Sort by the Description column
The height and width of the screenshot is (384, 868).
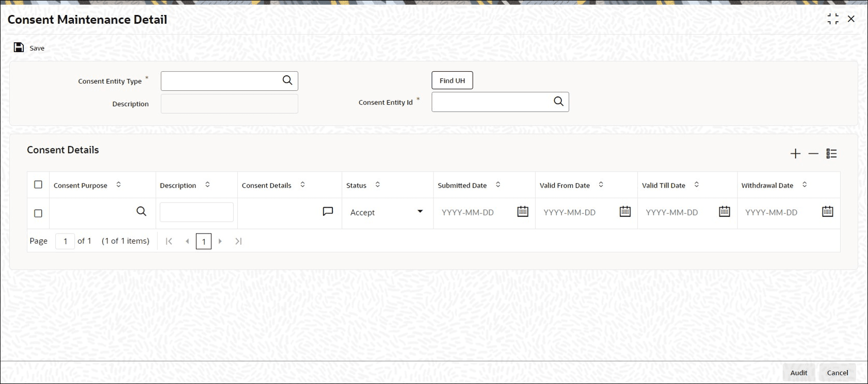point(207,185)
